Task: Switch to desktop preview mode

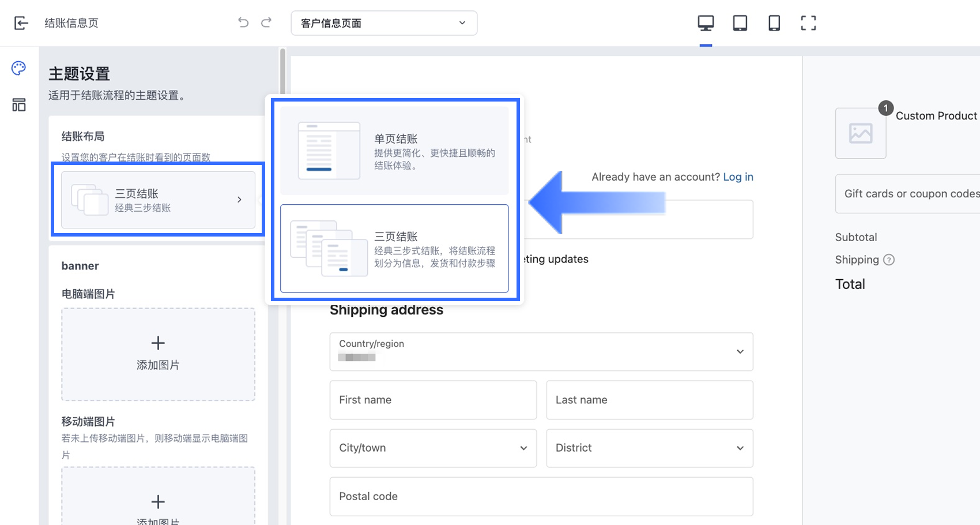Action: pyautogui.click(x=706, y=23)
